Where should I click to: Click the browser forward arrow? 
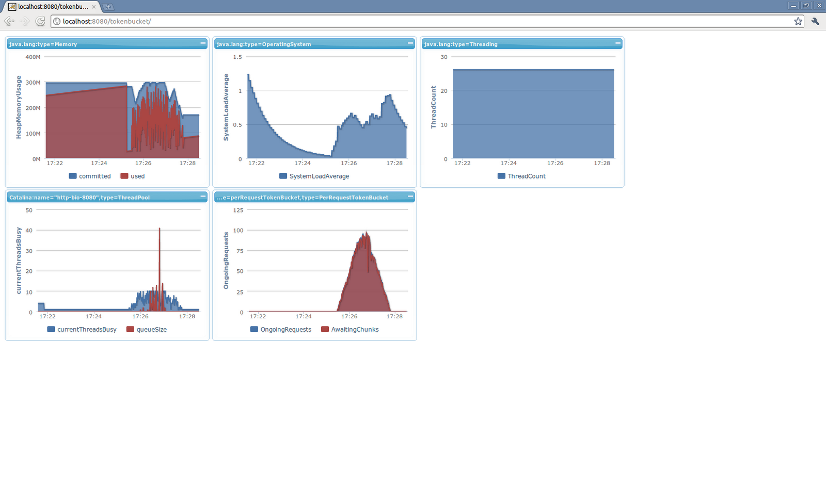click(x=25, y=21)
